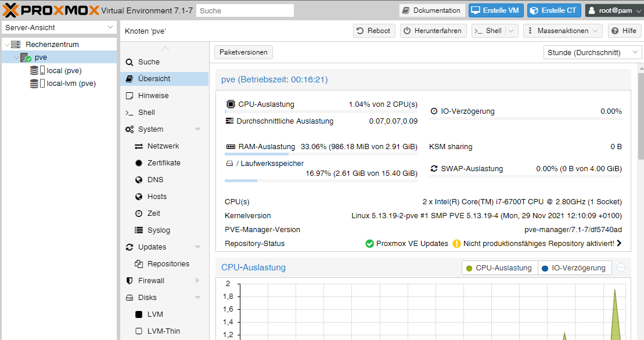Open the root@pam user menu
Image resolution: width=644 pixels, height=340 pixels.
pyautogui.click(x=614, y=10)
